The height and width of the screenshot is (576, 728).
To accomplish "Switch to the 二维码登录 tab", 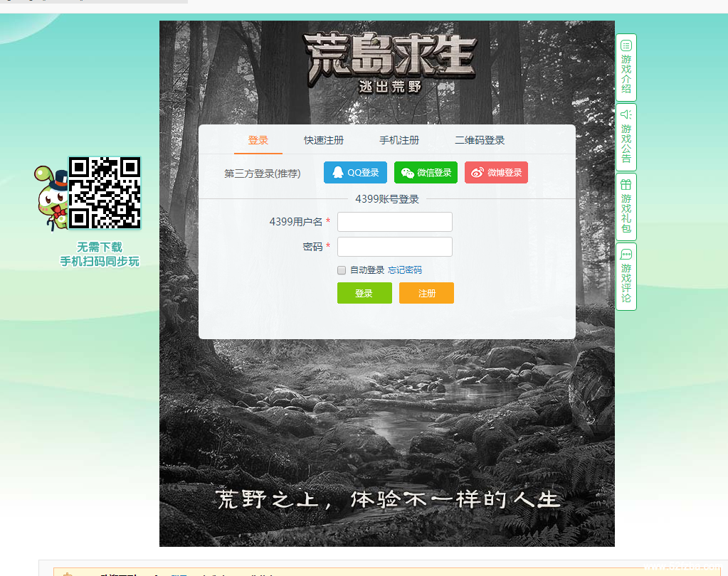I will coord(480,140).
